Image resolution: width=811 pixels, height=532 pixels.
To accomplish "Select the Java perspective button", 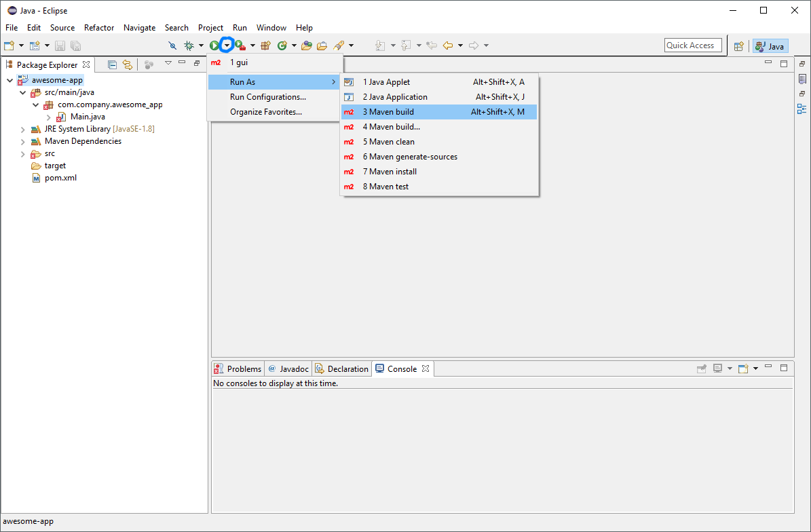I will pos(770,46).
